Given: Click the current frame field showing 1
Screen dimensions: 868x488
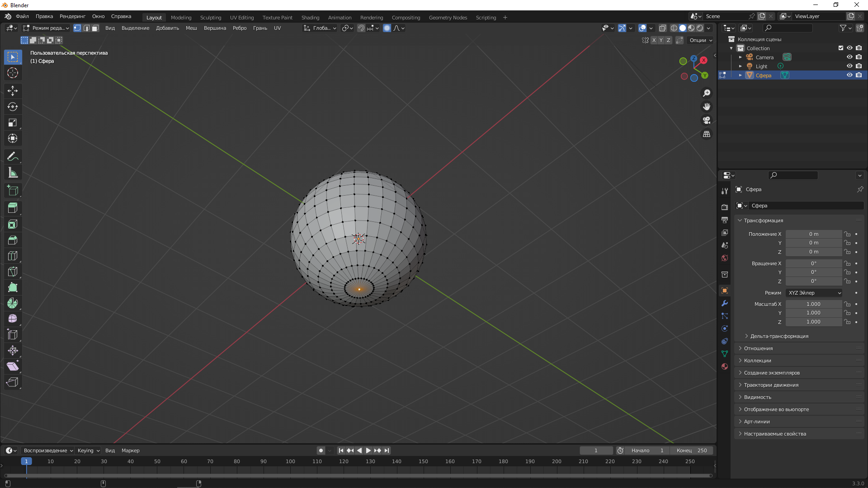Looking at the screenshot, I should coord(596,450).
